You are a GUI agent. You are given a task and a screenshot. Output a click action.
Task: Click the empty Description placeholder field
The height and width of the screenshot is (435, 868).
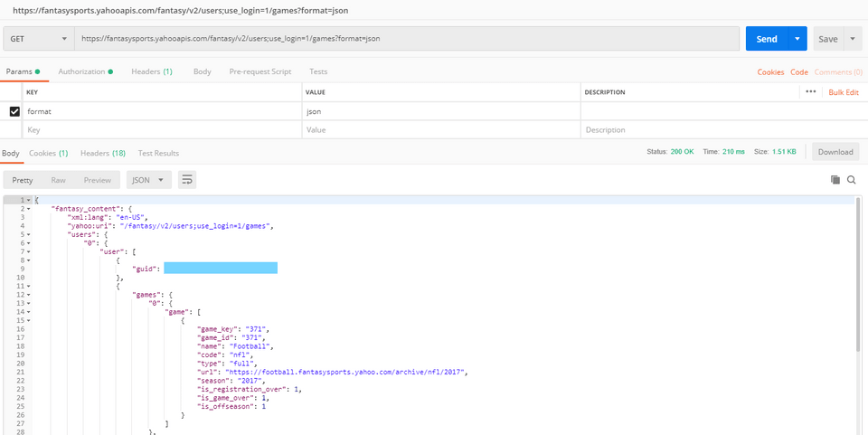[x=724, y=129]
